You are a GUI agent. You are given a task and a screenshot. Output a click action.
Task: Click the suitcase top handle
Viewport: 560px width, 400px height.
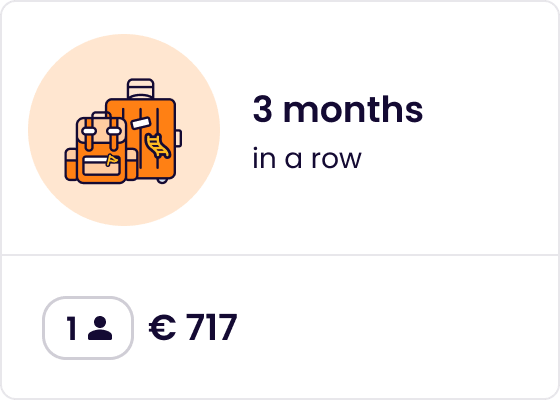pos(141,88)
